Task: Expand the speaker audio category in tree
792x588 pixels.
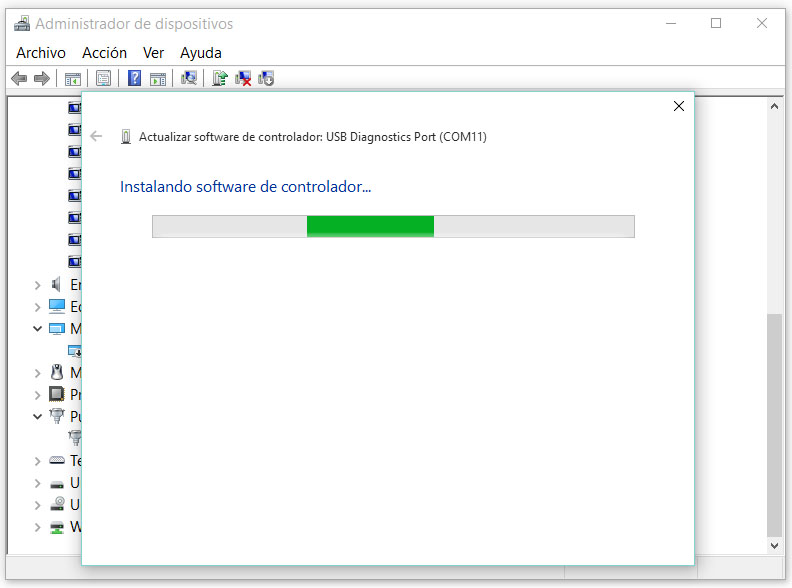Action: point(37,285)
